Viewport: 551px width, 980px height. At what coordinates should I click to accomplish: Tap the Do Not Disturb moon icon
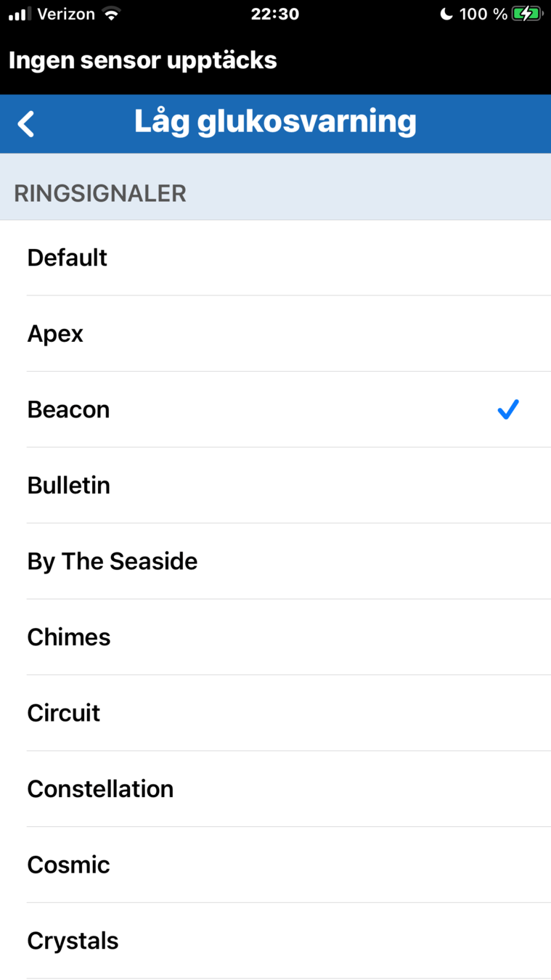click(x=446, y=14)
